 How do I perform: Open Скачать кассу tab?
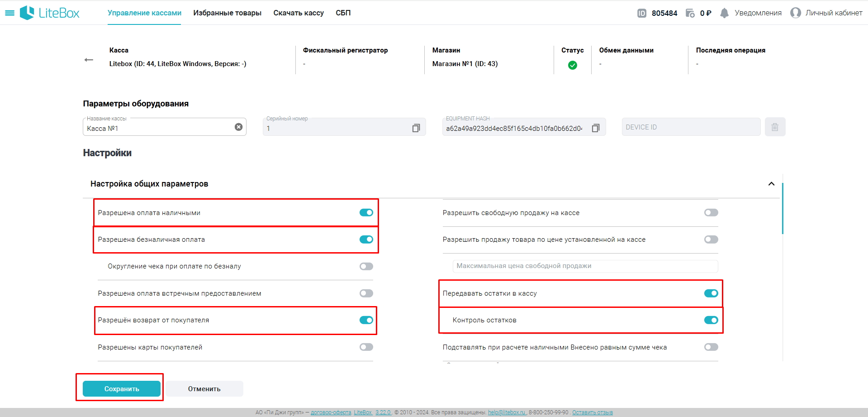[x=299, y=13]
